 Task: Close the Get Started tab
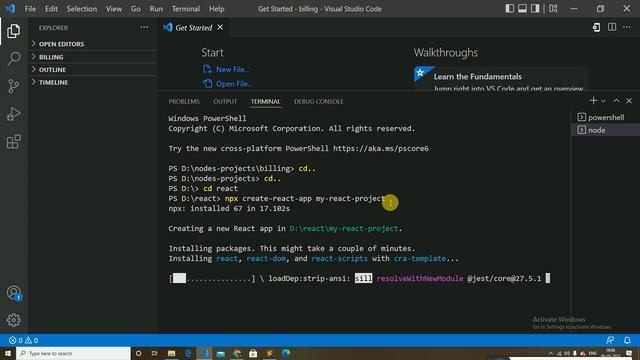pyautogui.click(x=220, y=27)
